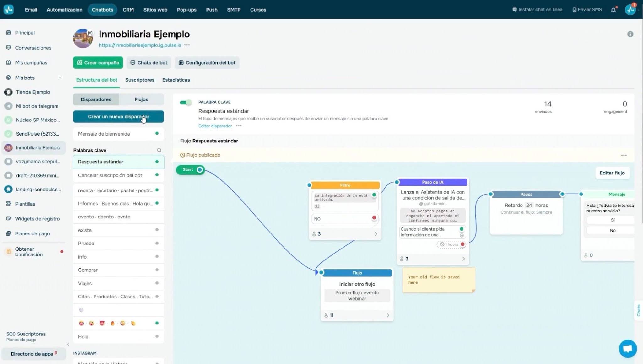Click the Start node connector circle

coord(200,170)
